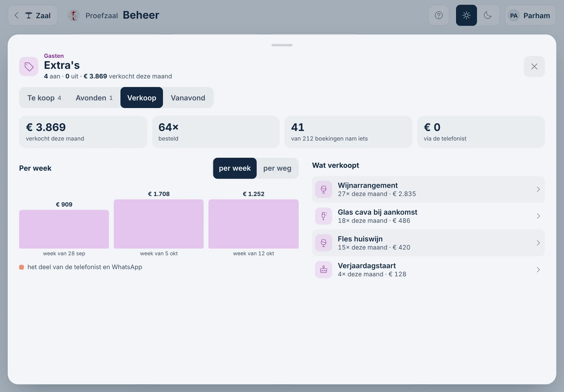The width and height of the screenshot is (564, 392).
Task: Switch to light theme sun icon
Action: click(466, 15)
